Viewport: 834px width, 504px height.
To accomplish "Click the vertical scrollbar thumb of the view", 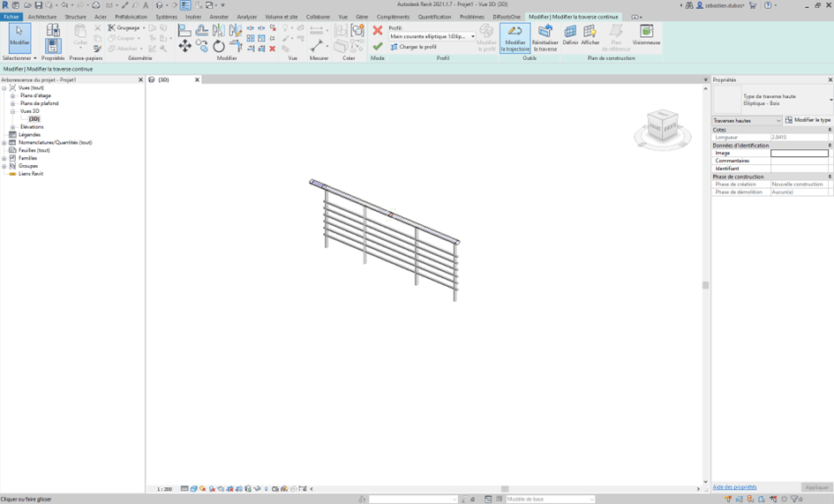I will pos(705,285).
